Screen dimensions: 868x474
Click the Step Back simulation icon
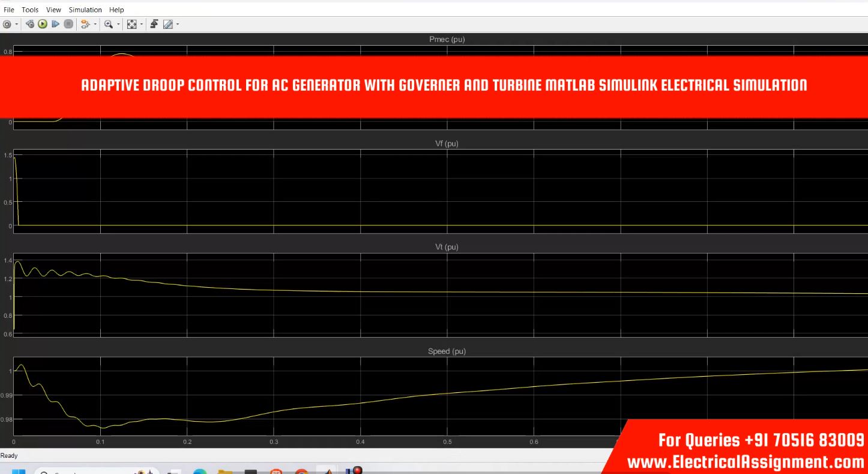(30, 24)
